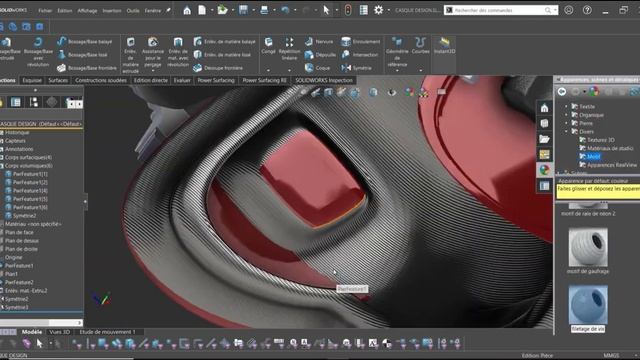
Task: Open Edit Appearance color ball in view toolbar
Action: (409, 92)
